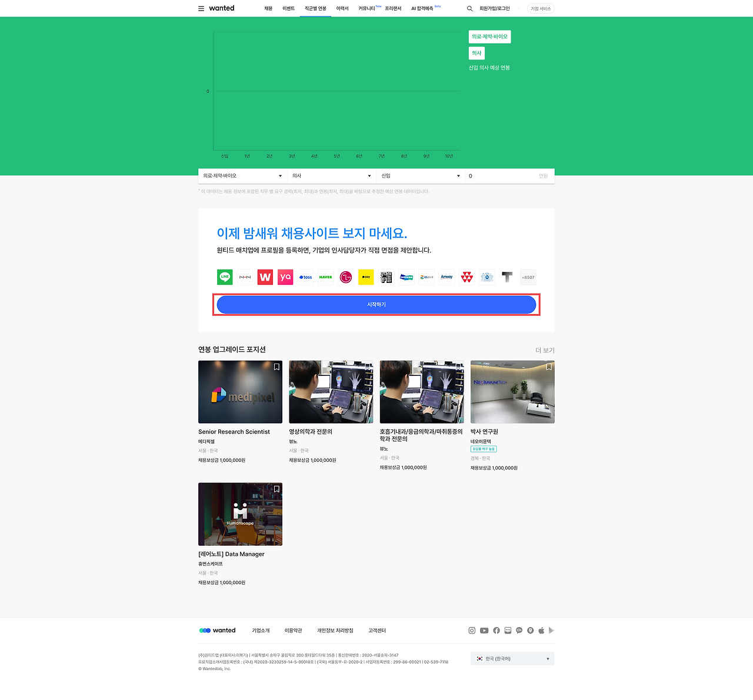Click the Amway company logo
The width and height of the screenshot is (753, 700).
pos(447,277)
